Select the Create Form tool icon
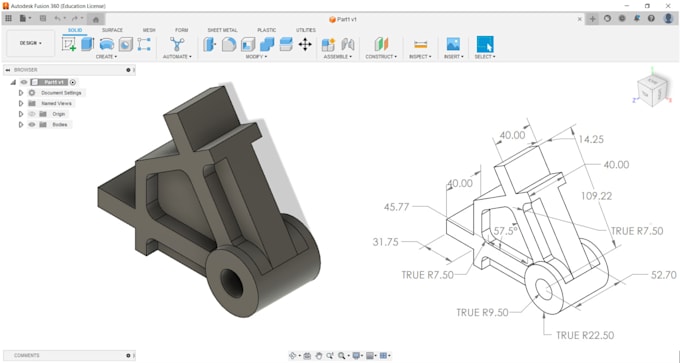Image resolution: width=680 pixels, height=363 pixels. pyautogui.click(x=144, y=44)
